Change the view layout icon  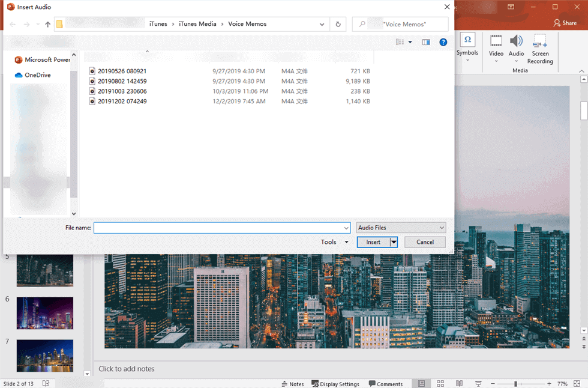(x=400, y=42)
